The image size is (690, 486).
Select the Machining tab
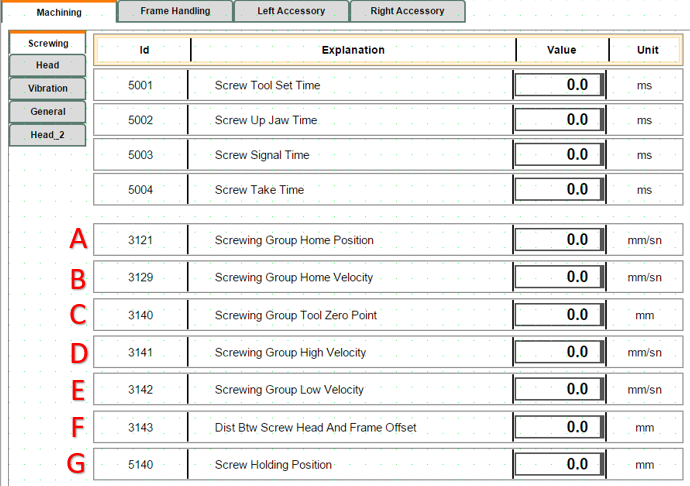59,12
